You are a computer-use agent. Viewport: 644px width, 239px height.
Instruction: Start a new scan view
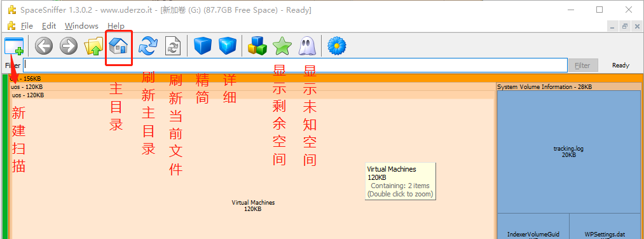tap(14, 46)
